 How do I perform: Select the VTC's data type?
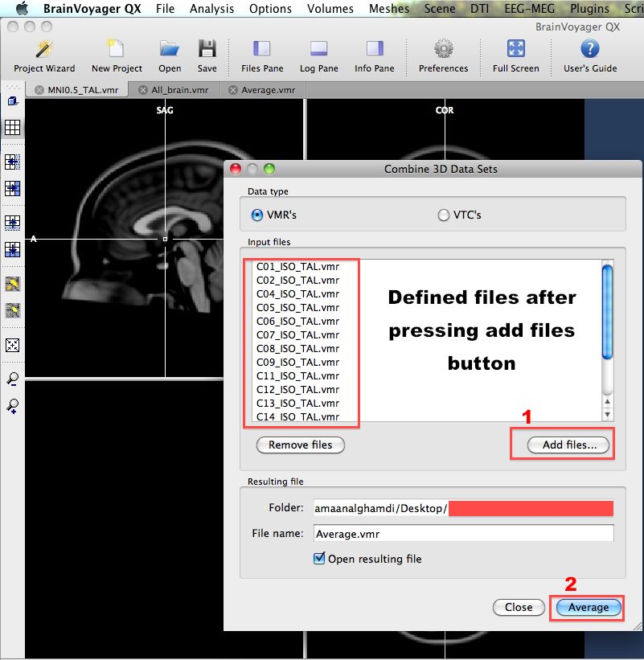[x=443, y=215]
